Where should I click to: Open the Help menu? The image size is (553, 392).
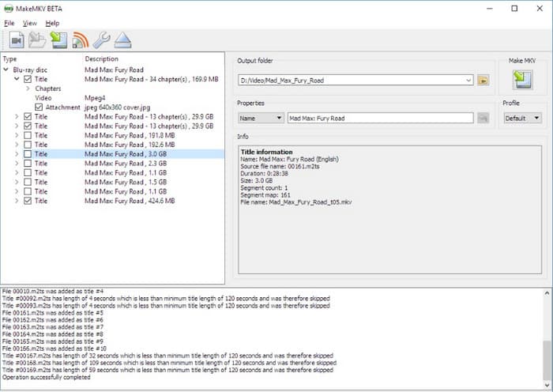tap(52, 23)
